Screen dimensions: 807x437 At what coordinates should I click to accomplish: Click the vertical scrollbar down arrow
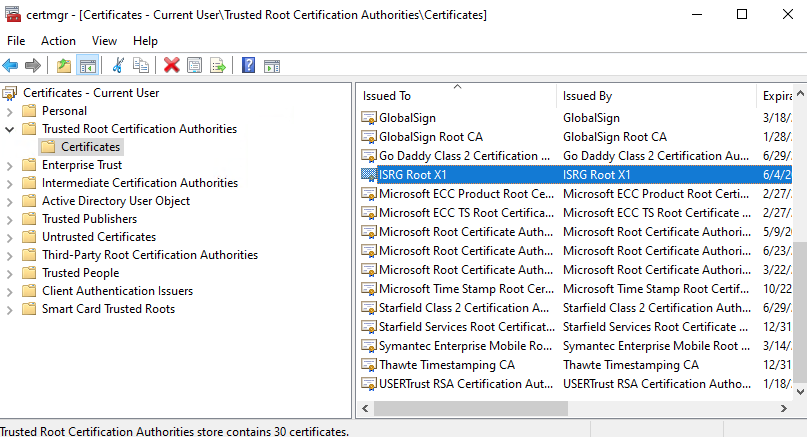(x=800, y=392)
